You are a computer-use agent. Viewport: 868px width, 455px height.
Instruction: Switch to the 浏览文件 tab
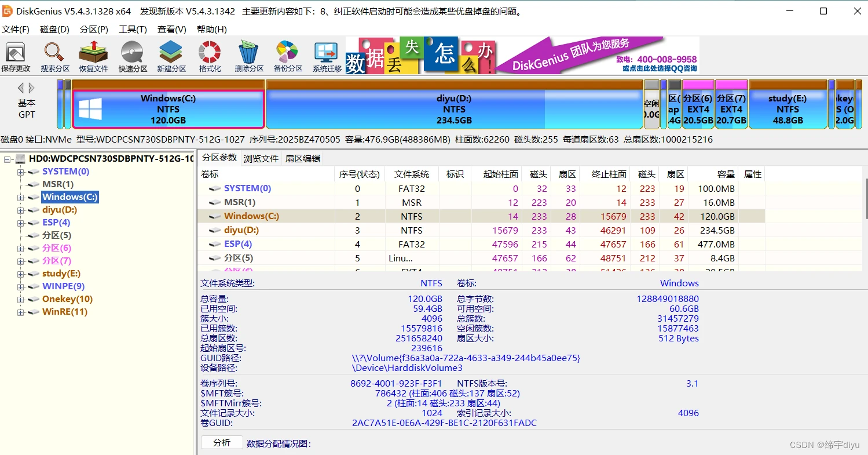(261, 158)
